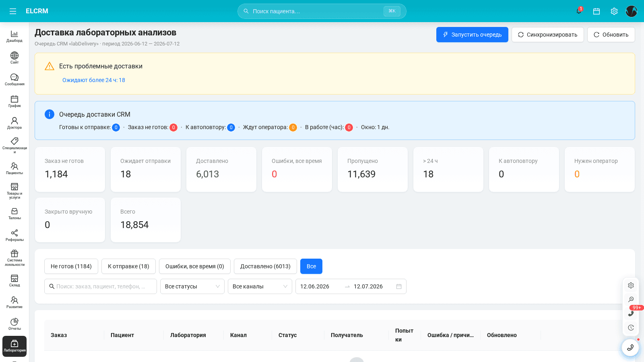Click Нужен оператор card
Screen dimensions: 644x362
click(x=600, y=169)
